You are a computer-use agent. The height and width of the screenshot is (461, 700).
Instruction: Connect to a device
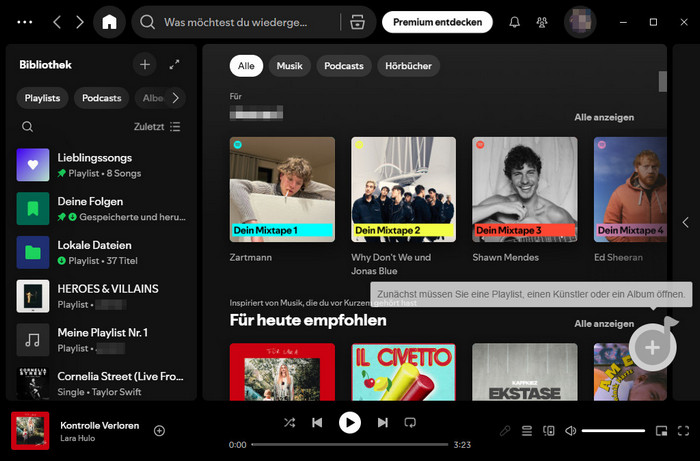point(549,431)
